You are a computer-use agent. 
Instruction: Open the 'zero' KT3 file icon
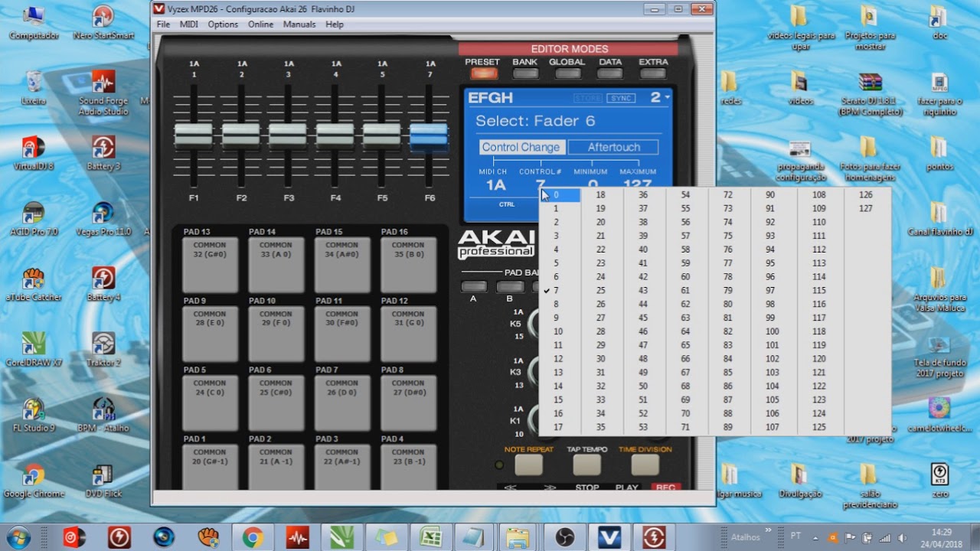939,481
